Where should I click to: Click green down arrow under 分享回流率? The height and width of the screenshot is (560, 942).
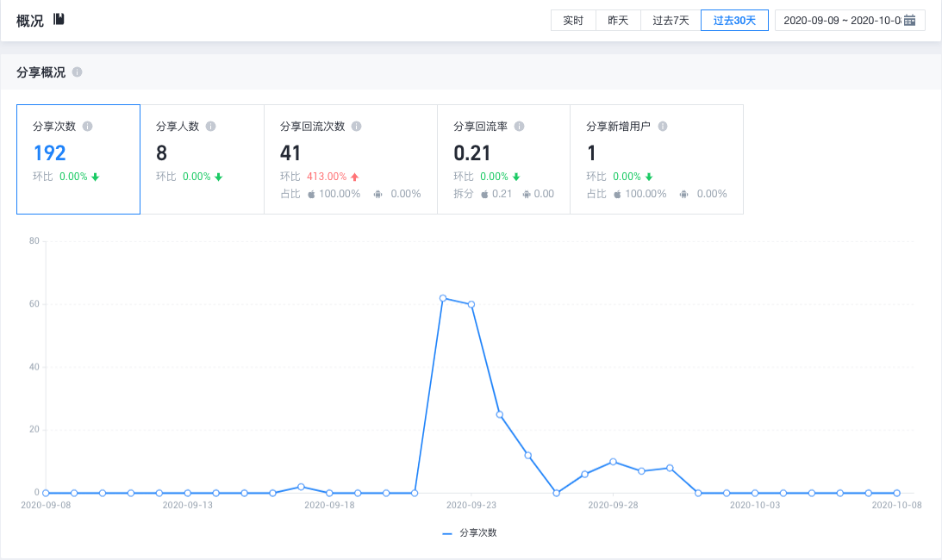pyautogui.click(x=516, y=177)
